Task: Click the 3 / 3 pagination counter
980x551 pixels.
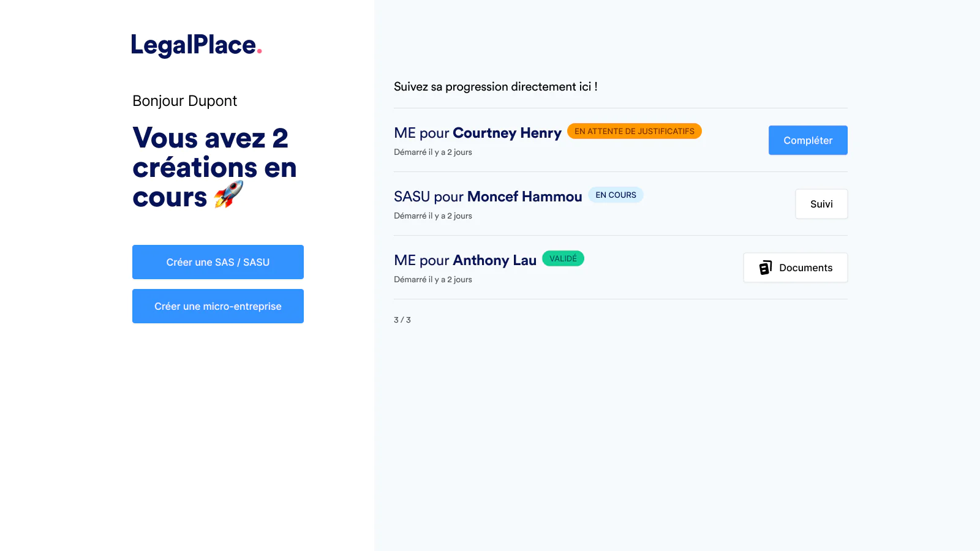Action: (402, 320)
